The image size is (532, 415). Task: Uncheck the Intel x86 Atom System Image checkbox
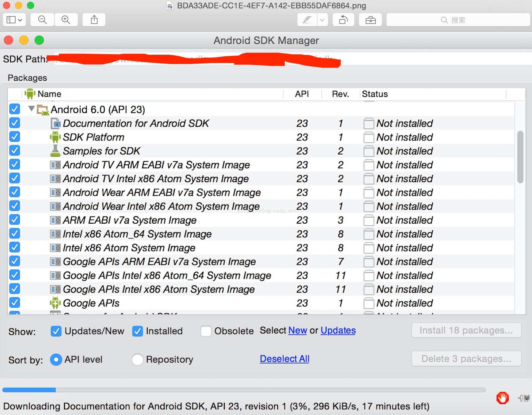tap(15, 247)
